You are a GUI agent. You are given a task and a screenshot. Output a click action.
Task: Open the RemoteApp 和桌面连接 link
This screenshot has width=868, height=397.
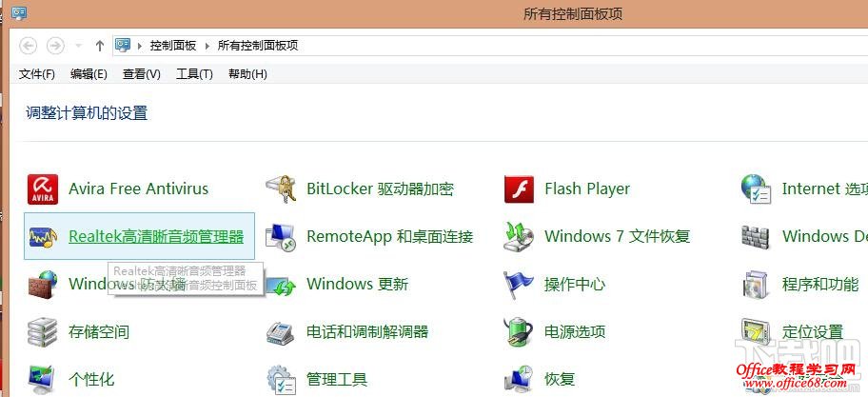click(x=389, y=237)
